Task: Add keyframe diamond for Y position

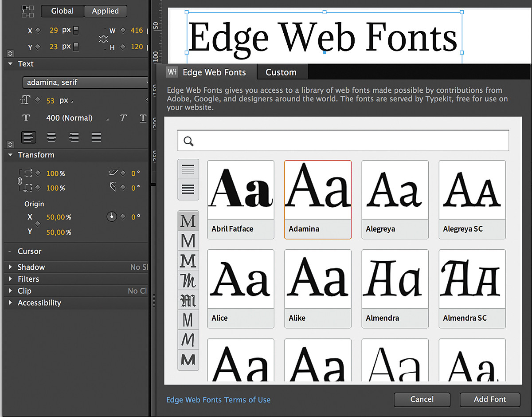Action: pyautogui.click(x=38, y=47)
